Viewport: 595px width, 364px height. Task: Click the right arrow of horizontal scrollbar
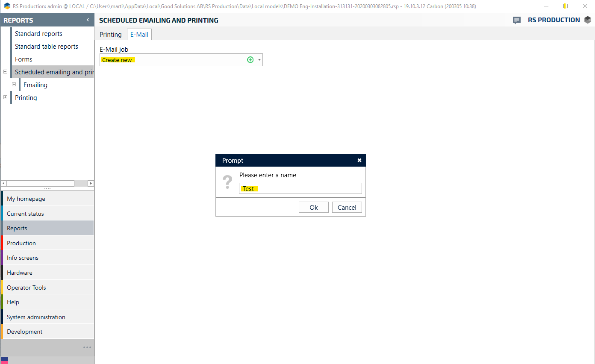[x=91, y=183]
